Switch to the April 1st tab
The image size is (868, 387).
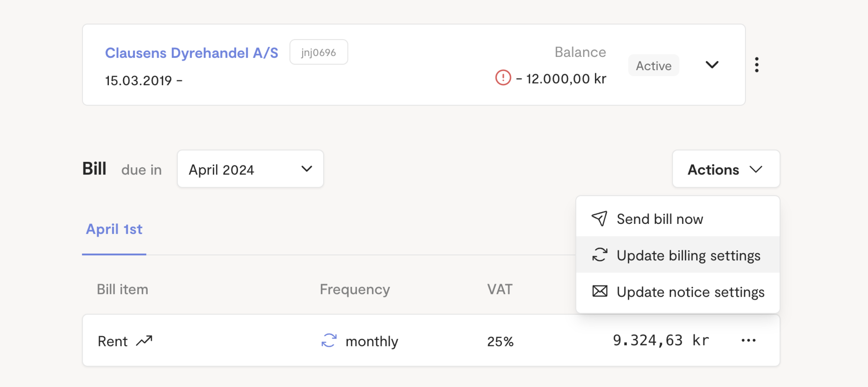point(114,229)
